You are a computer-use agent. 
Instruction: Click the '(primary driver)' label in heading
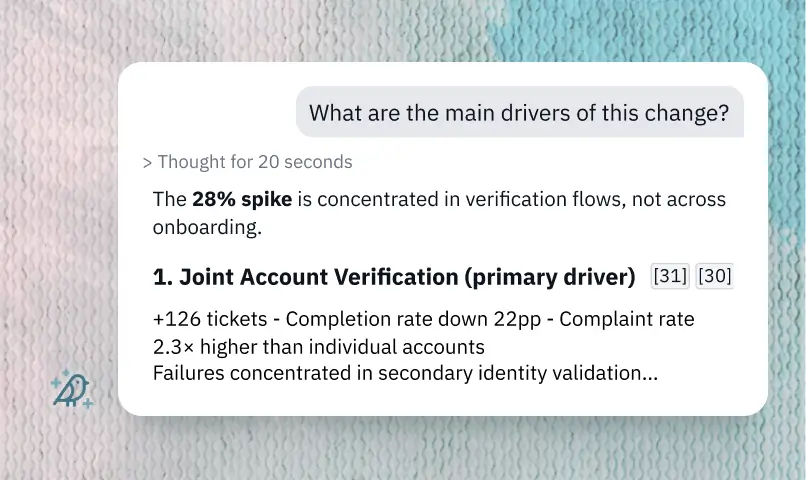click(550, 277)
